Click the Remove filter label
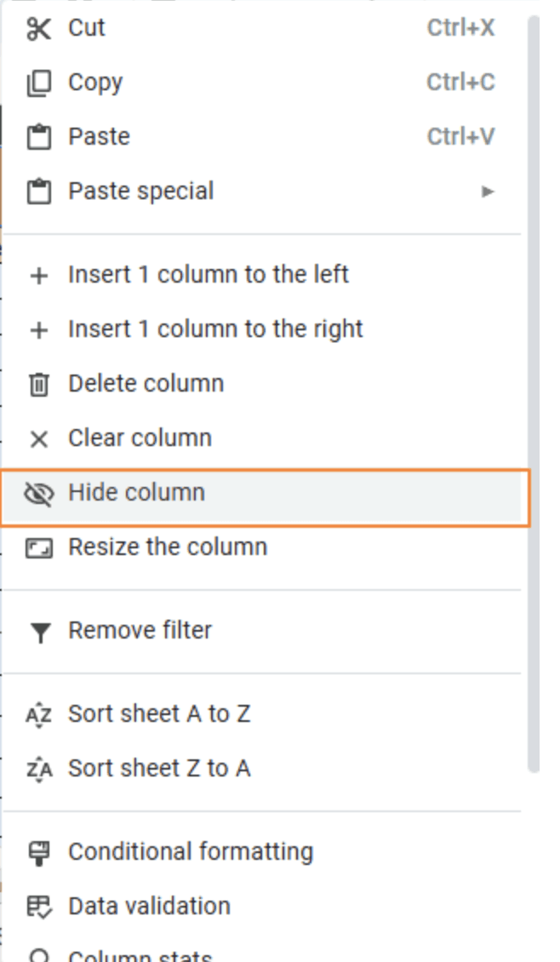 (x=140, y=631)
